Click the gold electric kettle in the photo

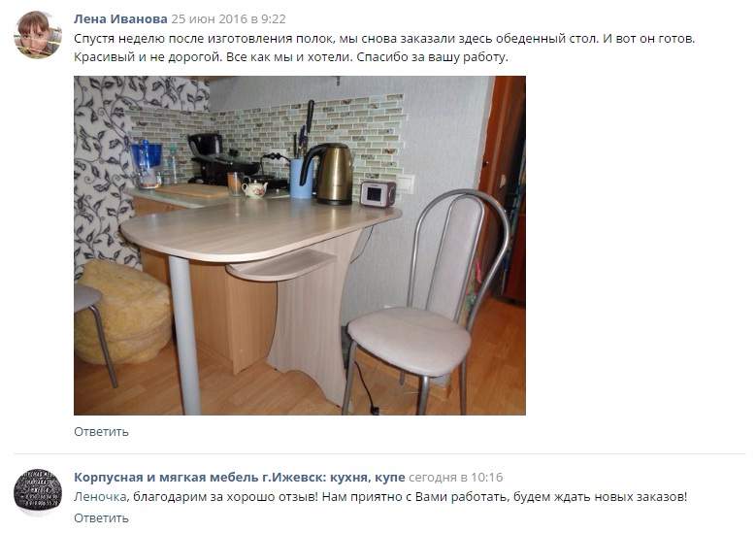coord(329,174)
